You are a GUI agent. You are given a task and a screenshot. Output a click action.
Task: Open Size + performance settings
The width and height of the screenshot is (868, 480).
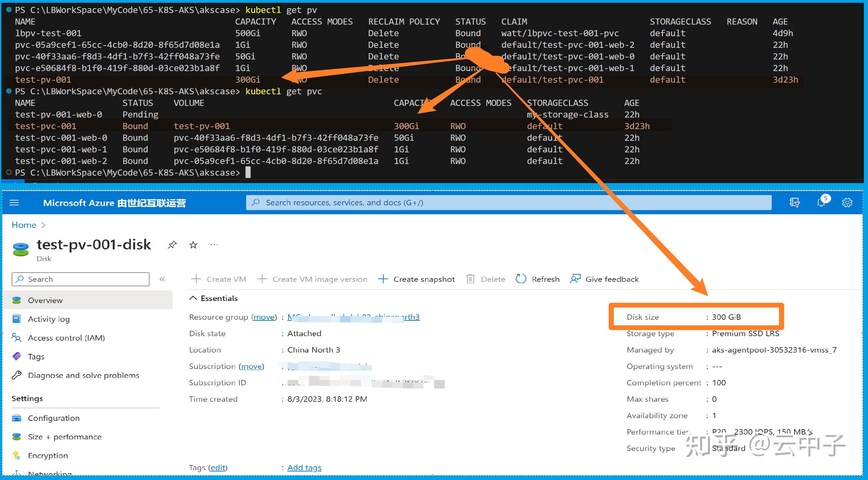65,437
